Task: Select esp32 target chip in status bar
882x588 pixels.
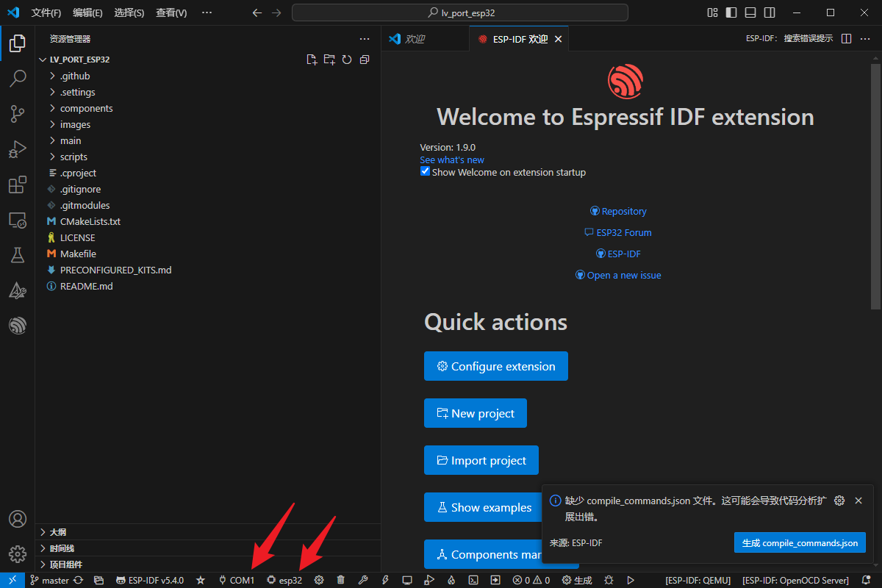Action: 284,580
